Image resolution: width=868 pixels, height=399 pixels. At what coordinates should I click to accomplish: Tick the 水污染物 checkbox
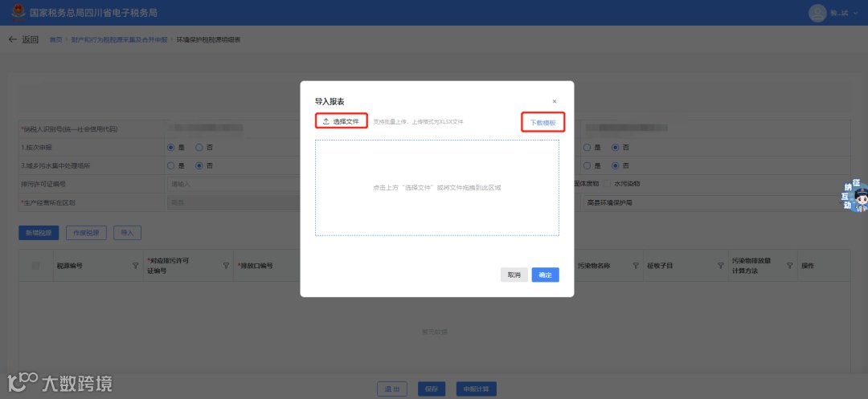click(608, 184)
